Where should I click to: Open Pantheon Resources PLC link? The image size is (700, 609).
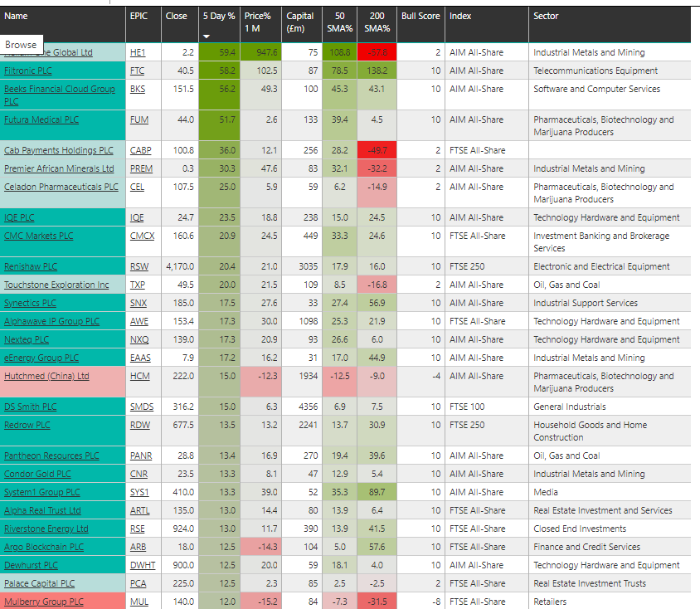click(51, 456)
